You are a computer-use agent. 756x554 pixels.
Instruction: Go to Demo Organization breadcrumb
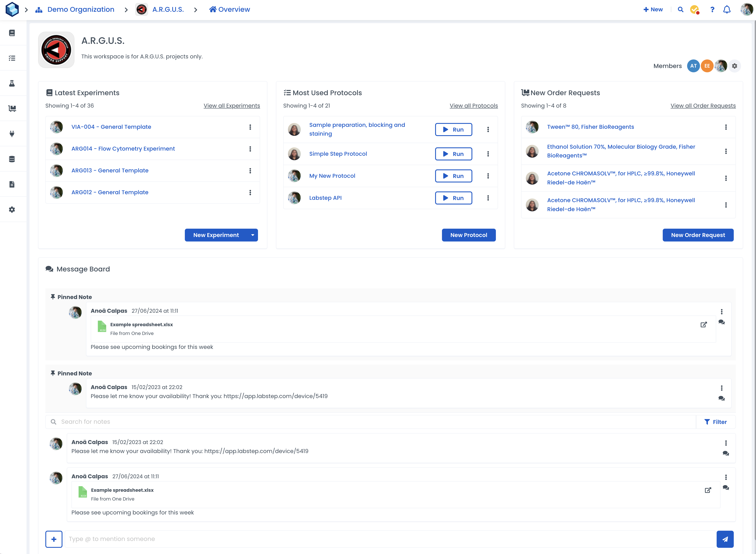click(x=80, y=9)
